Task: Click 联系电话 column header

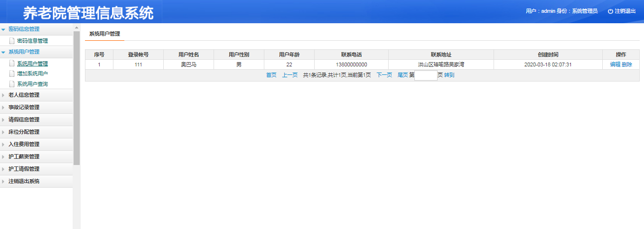Action: tap(352, 55)
